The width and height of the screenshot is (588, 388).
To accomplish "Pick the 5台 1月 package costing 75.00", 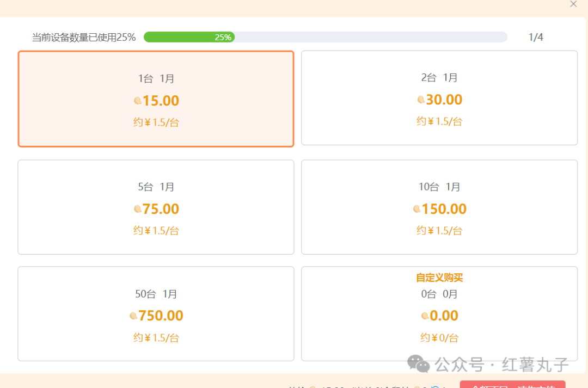I will click(x=156, y=207).
